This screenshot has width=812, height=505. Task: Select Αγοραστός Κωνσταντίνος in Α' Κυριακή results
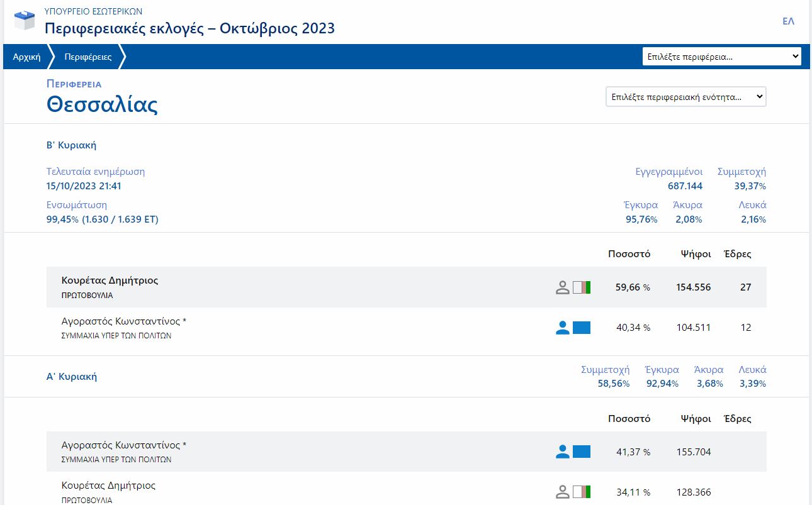[124, 445]
